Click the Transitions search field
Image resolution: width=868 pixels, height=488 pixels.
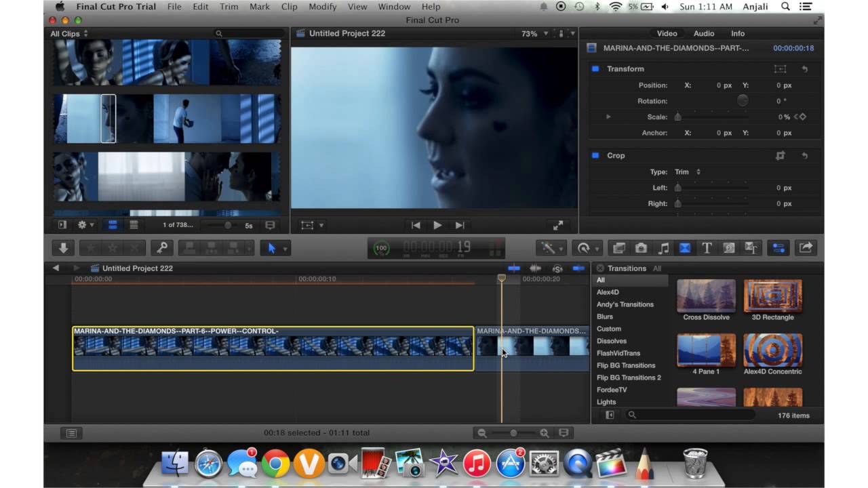[x=692, y=415]
